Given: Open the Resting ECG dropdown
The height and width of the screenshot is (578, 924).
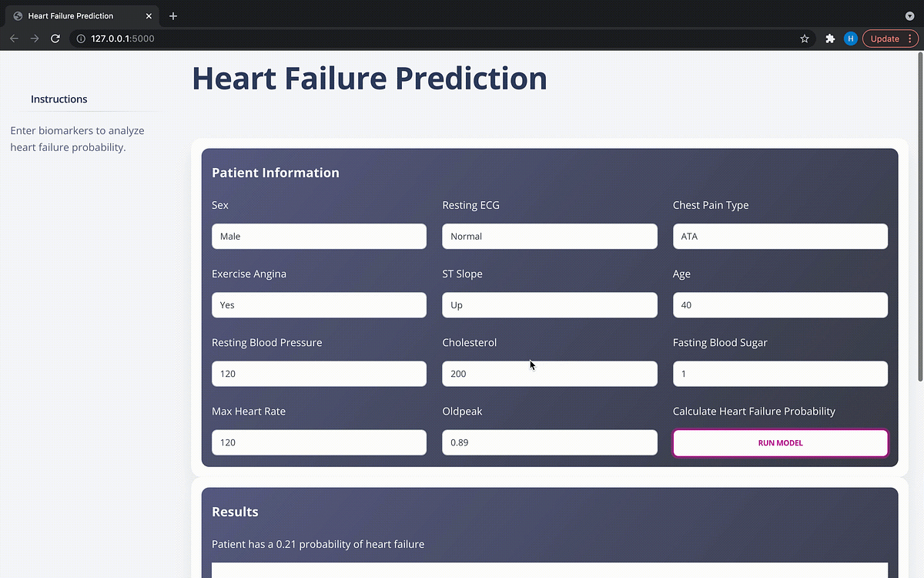Looking at the screenshot, I should point(549,236).
